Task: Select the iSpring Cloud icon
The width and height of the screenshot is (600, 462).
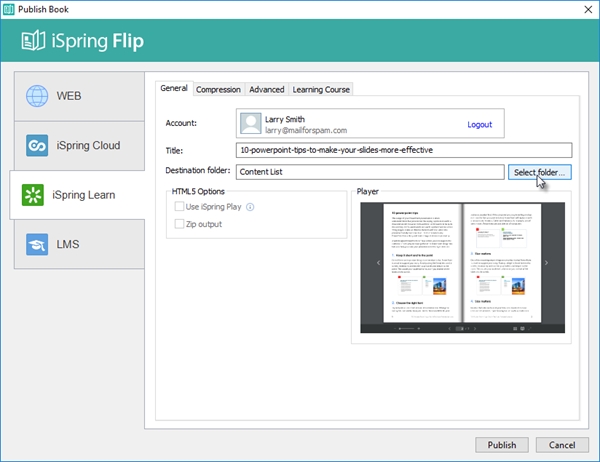Action: point(37,145)
